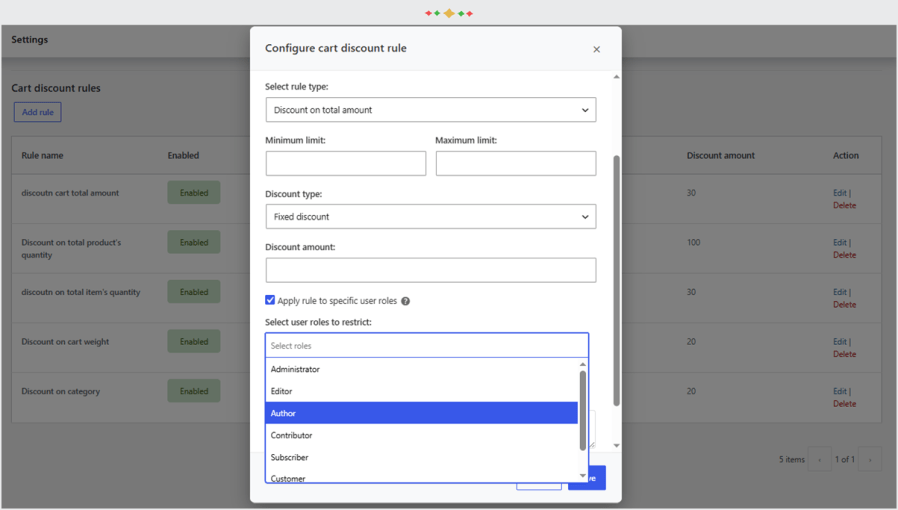Click the 'Discount on cart weight' rule name

pos(65,342)
